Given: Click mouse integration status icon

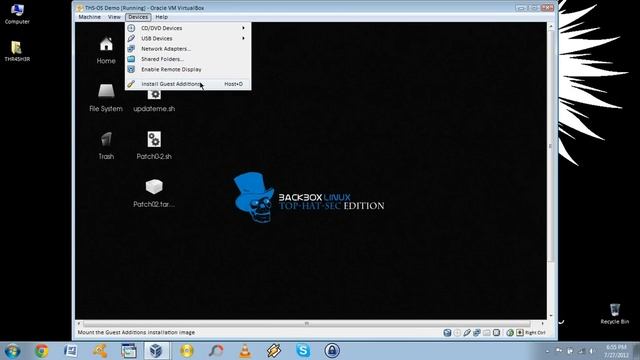Looking at the screenshot, I should 510,333.
